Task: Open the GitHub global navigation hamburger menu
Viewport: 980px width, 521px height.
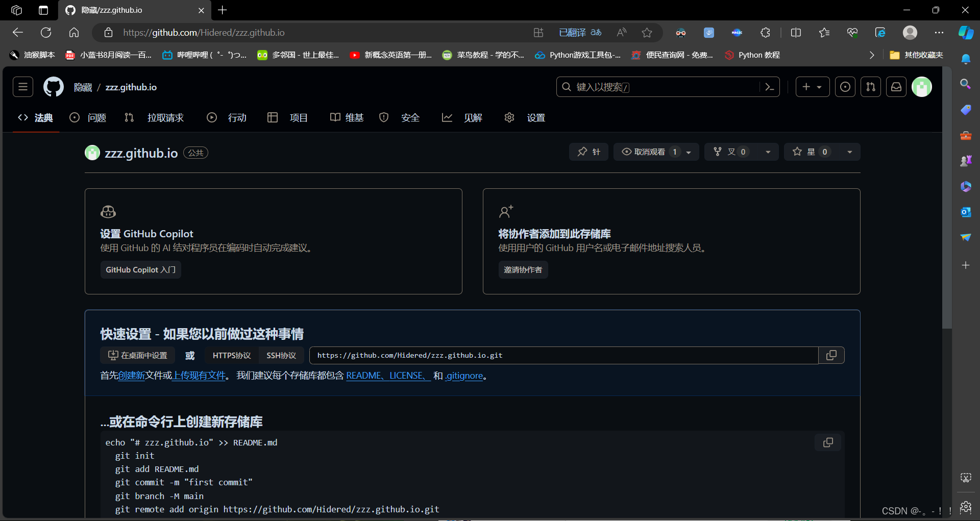Action: 23,87
